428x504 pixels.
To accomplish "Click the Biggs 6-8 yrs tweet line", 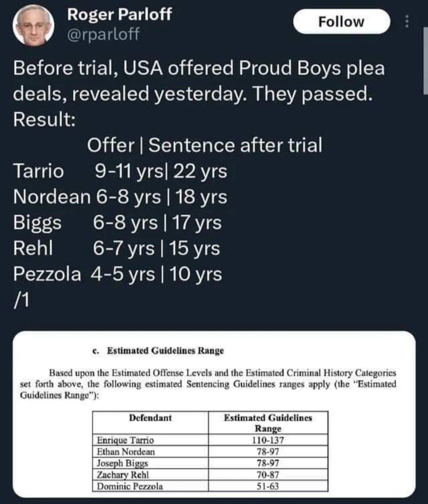I will tap(117, 223).
